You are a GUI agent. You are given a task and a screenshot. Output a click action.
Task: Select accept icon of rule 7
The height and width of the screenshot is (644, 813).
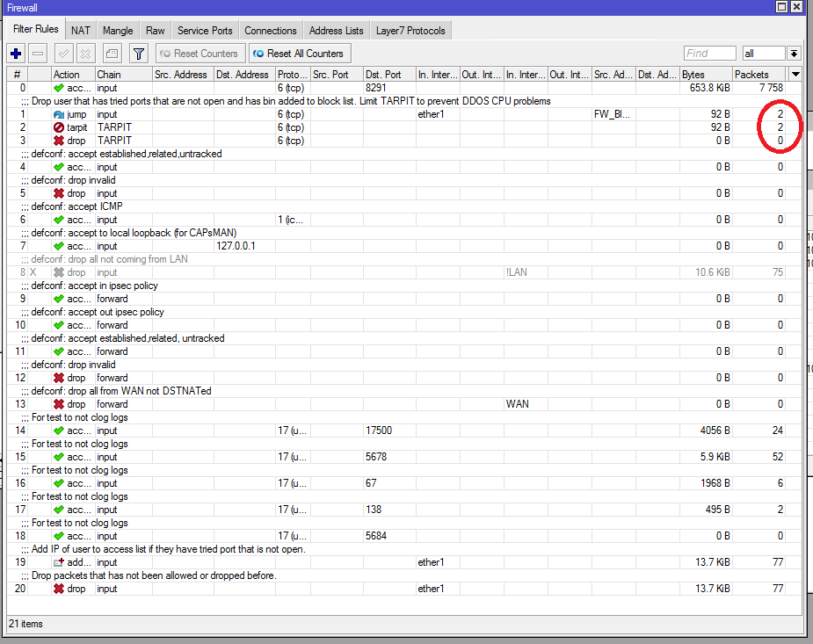59,246
